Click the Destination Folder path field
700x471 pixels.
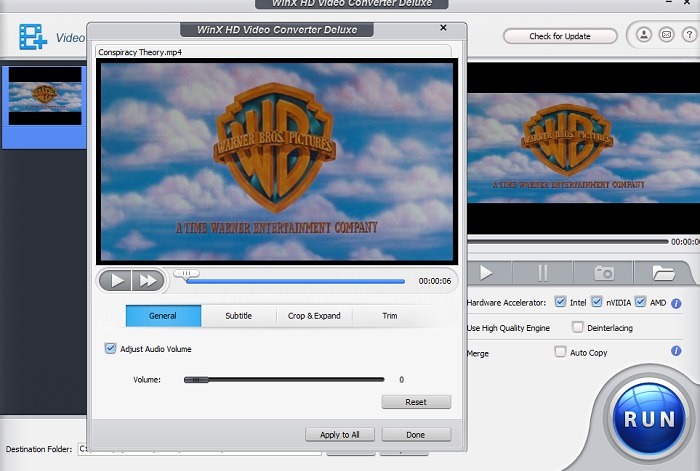point(200,449)
